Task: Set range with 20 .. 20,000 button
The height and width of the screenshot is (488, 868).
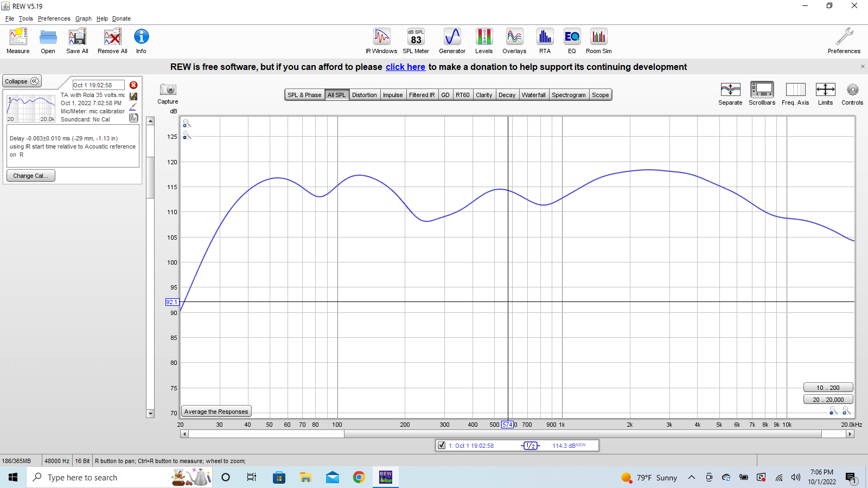Action: tap(828, 400)
